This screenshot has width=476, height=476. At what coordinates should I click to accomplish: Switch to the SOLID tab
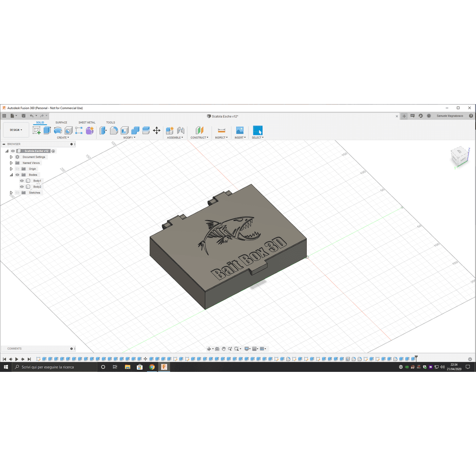(40, 123)
